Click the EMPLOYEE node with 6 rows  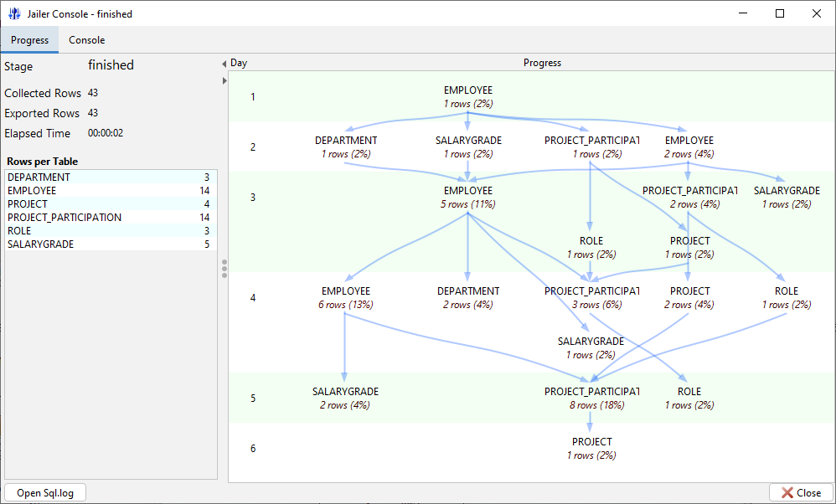click(345, 297)
